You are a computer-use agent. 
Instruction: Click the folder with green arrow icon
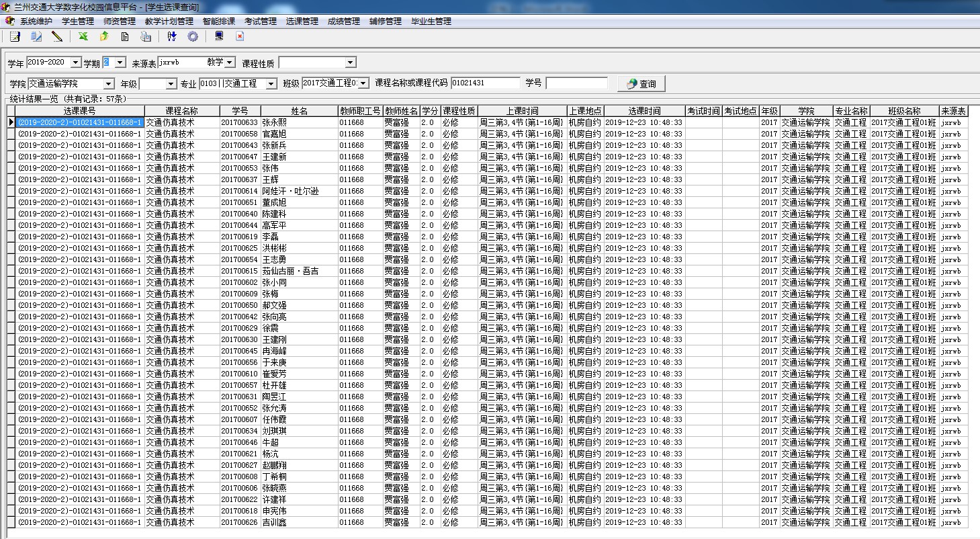(104, 37)
